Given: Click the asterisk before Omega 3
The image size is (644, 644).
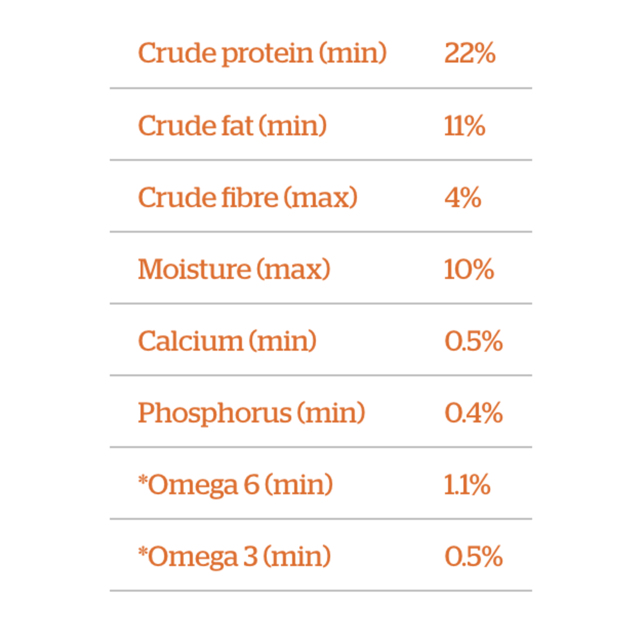Looking at the screenshot, I should (x=143, y=551).
